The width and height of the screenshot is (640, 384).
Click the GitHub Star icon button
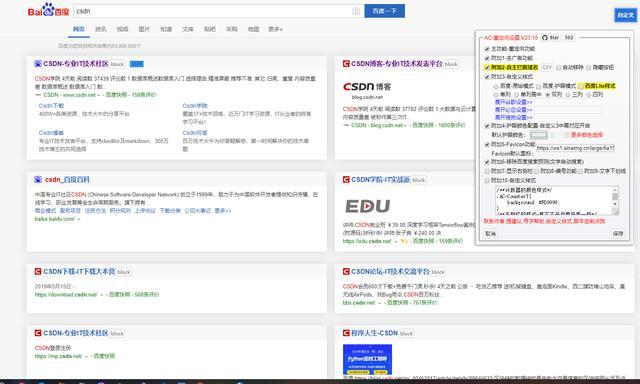[551, 38]
